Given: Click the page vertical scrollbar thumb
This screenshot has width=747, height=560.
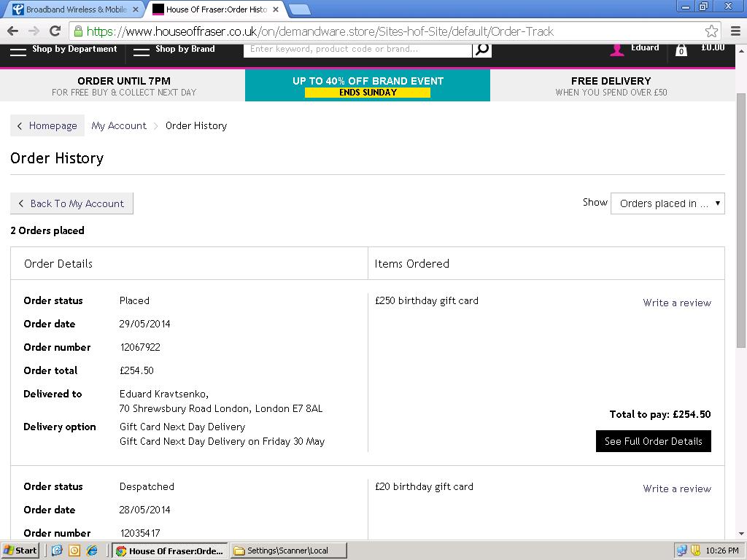Looking at the screenshot, I should (741, 220).
